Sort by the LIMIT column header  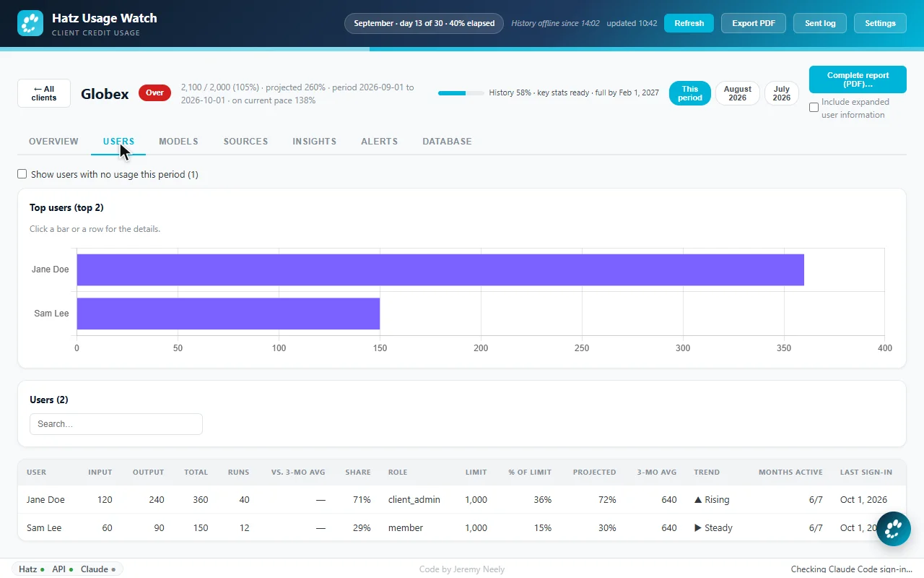click(476, 473)
